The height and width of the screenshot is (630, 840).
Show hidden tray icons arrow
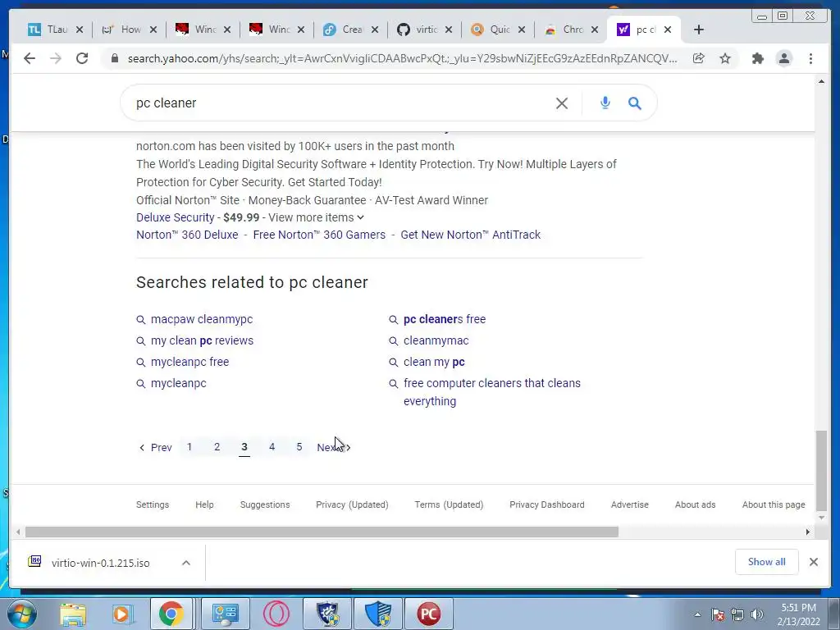(697, 614)
